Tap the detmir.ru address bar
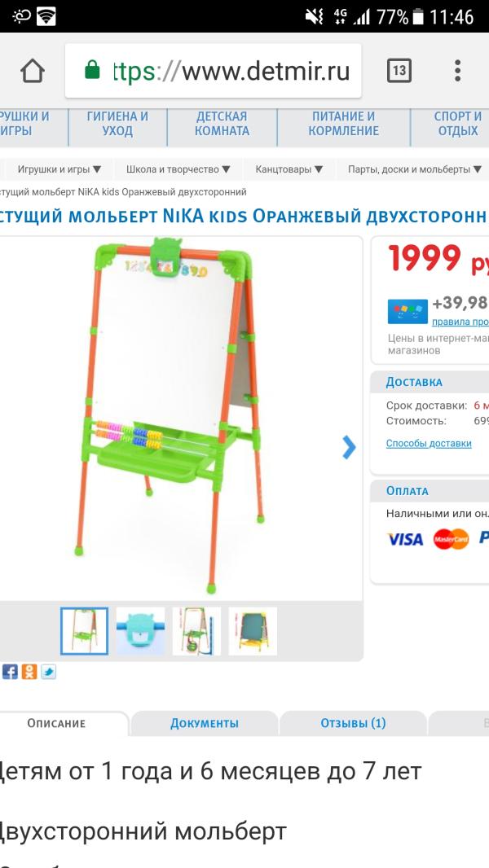Image resolution: width=489 pixels, height=868 pixels. pyautogui.click(x=214, y=71)
